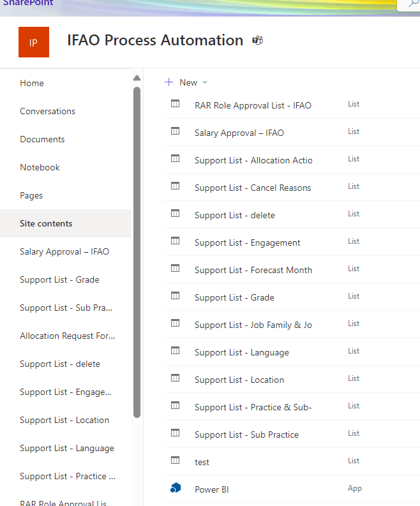Open Support List - Forecast Month list
The image size is (420, 506).
pos(253,270)
